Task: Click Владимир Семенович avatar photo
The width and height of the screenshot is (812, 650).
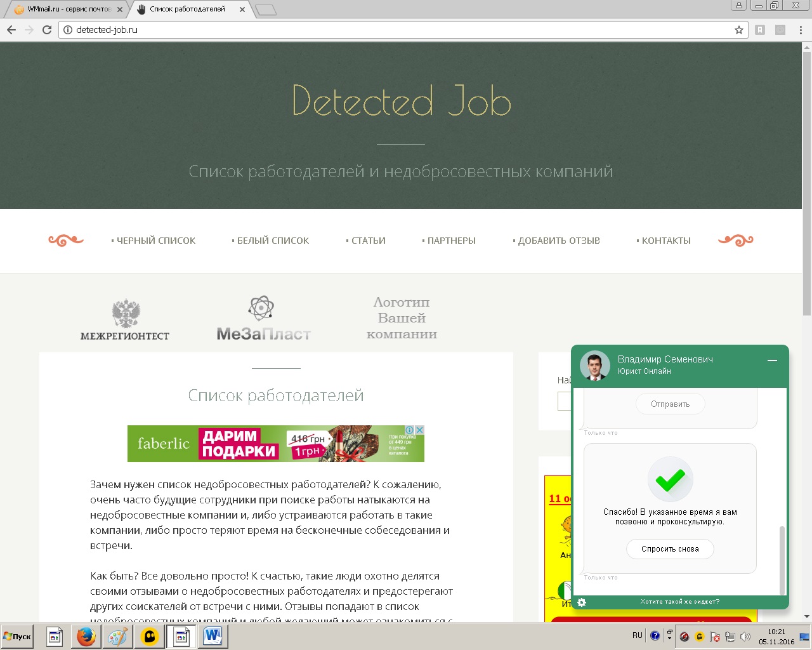Action: [x=595, y=366]
